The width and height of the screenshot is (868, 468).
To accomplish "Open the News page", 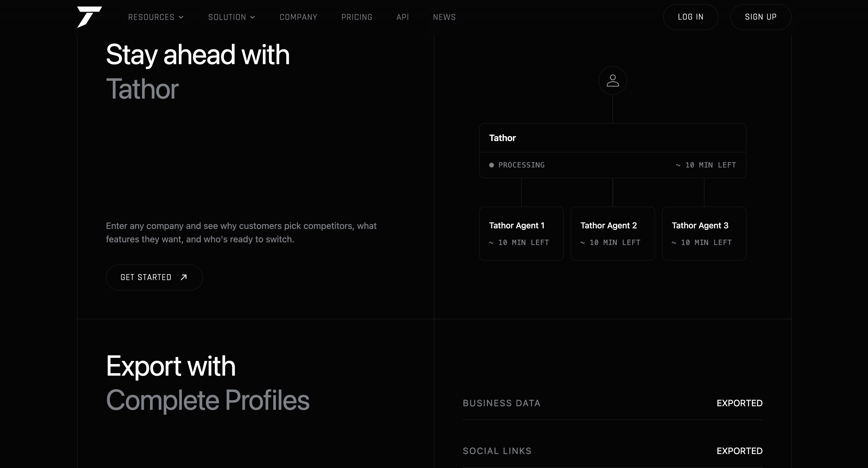I will [444, 17].
